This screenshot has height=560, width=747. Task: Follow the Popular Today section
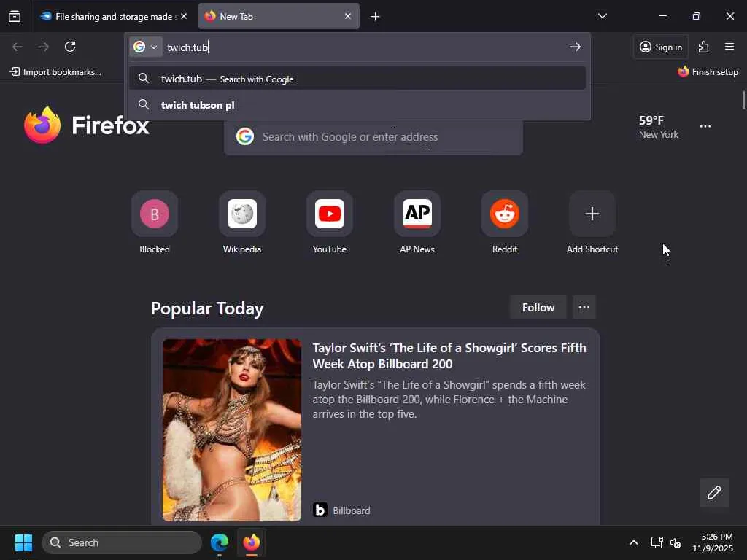pyautogui.click(x=538, y=308)
